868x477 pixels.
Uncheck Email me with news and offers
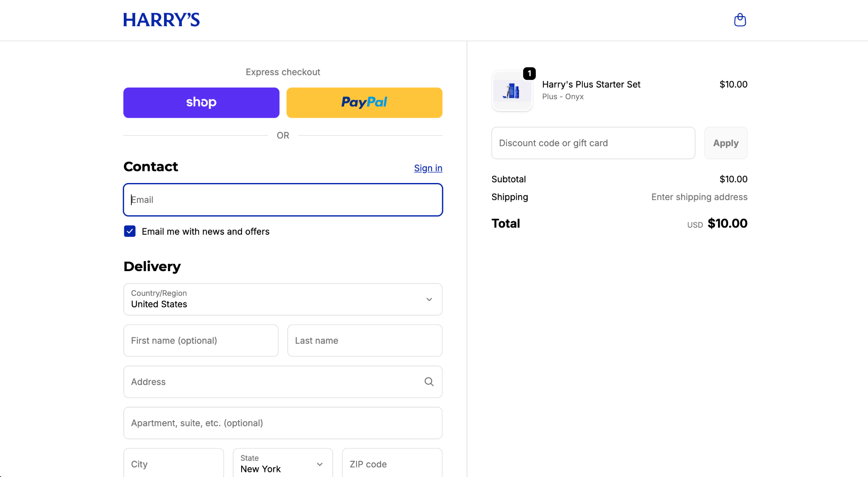130,231
